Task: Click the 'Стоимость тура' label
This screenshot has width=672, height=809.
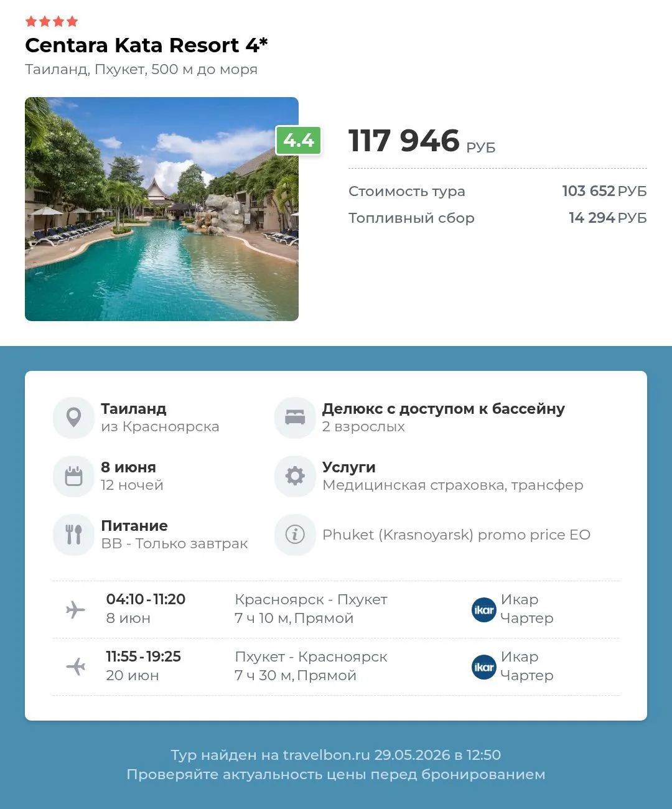Action: click(x=407, y=191)
